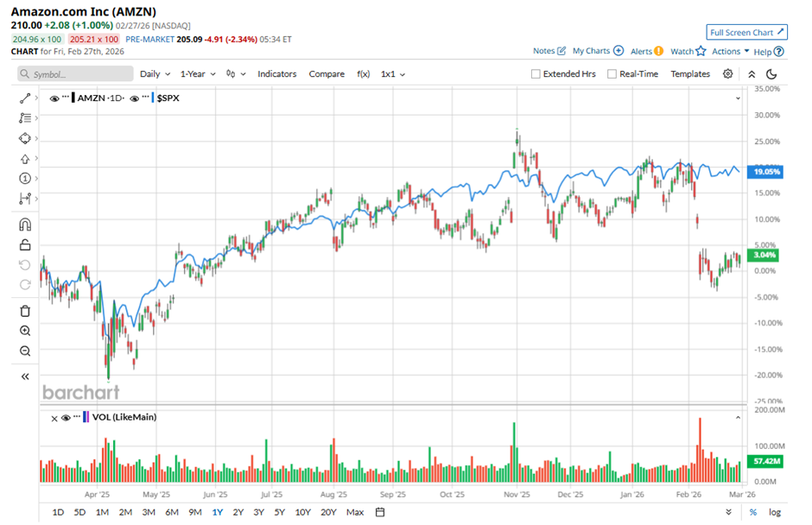The height and width of the screenshot is (525, 812).
Task: Enable Real-Time checkbox
Action: click(x=612, y=74)
